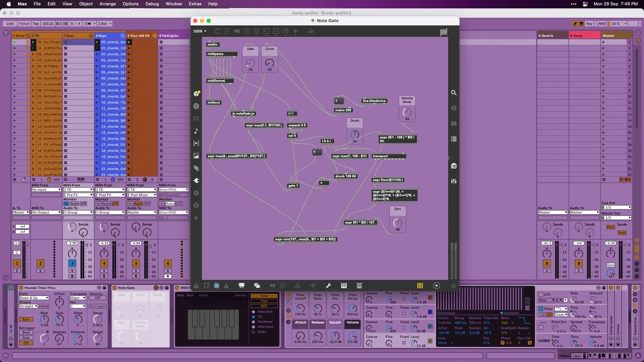644x362 pixels.
Task: Open the add-object plus menu in patcher toolbar
Action: point(295,31)
